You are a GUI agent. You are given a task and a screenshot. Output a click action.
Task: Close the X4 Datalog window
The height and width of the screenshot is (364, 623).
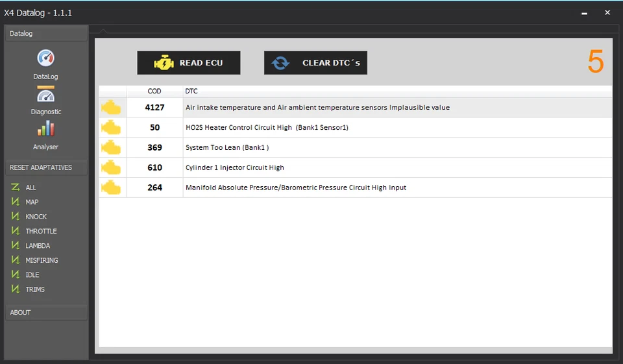point(607,13)
